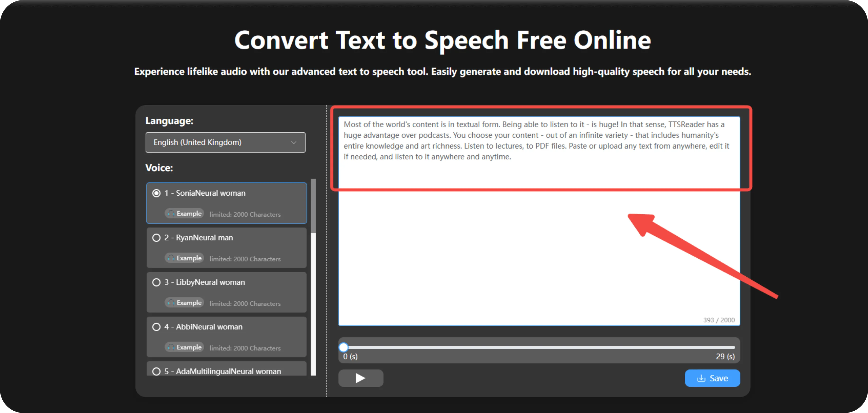Click the Convert Text to Speech Free Online heading
The height and width of the screenshot is (413, 868).
(x=443, y=40)
